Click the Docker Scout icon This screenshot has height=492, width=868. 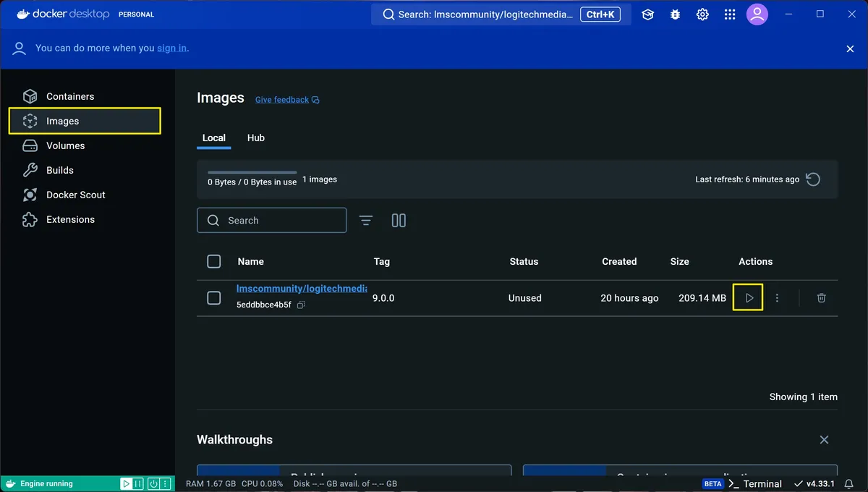pos(30,195)
